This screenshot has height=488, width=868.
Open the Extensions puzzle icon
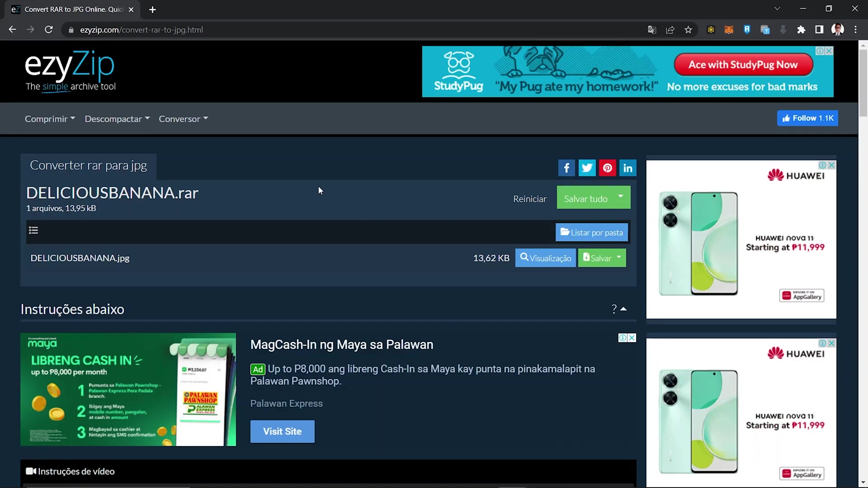(x=801, y=30)
